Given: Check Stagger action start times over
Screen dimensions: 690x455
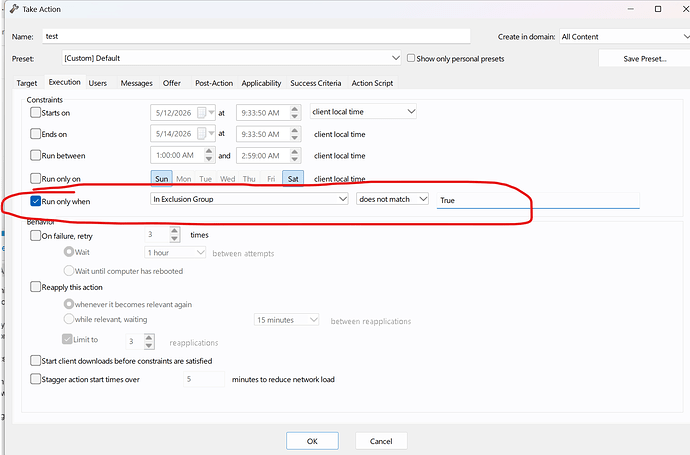Looking at the screenshot, I should (x=35, y=379).
